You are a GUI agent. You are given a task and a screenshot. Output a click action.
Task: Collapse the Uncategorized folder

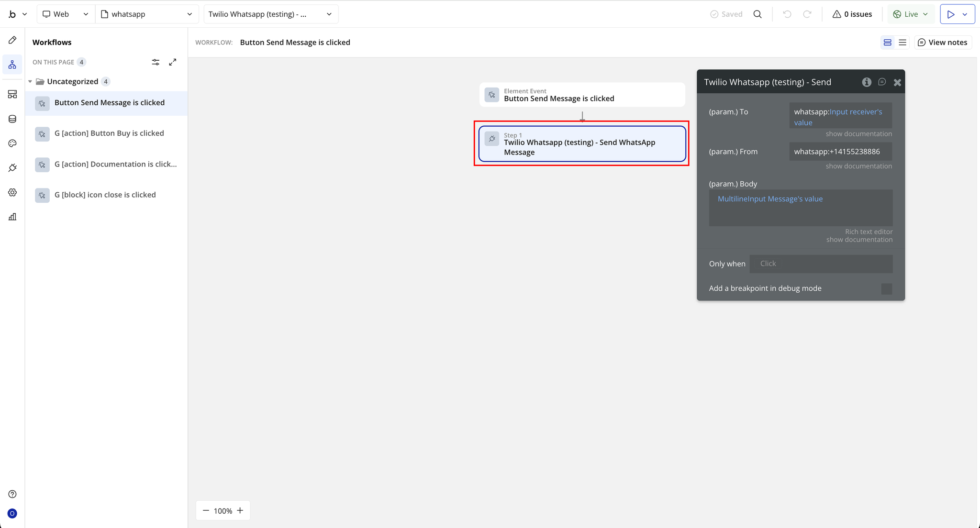tap(30, 82)
